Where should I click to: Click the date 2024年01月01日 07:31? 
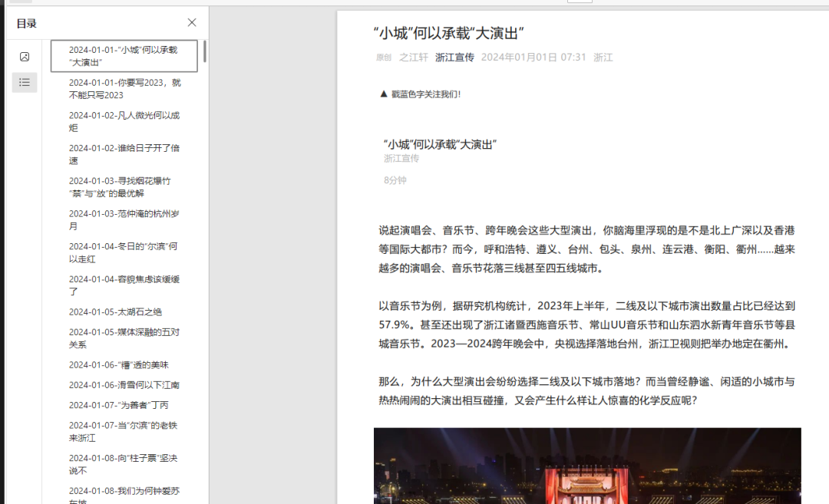[x=533, y=57]
